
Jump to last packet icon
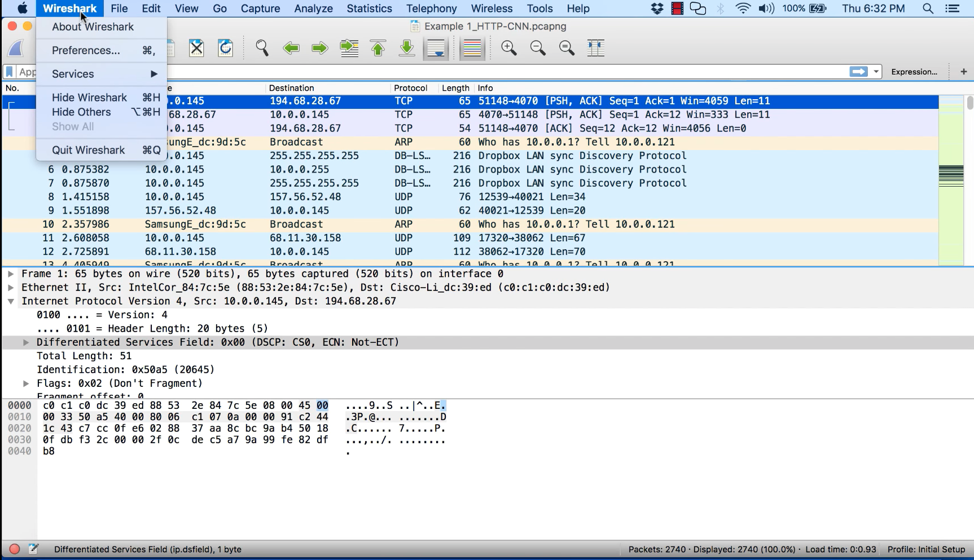click(x=407, y=48)
